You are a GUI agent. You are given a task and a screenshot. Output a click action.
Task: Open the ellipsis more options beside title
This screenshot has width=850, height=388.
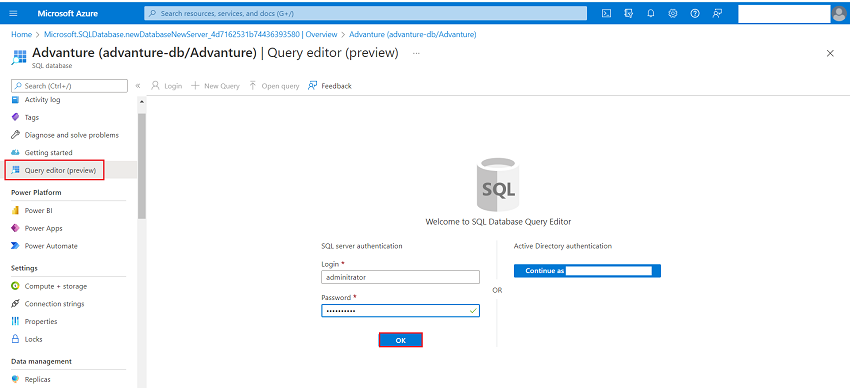coord(416,53)
